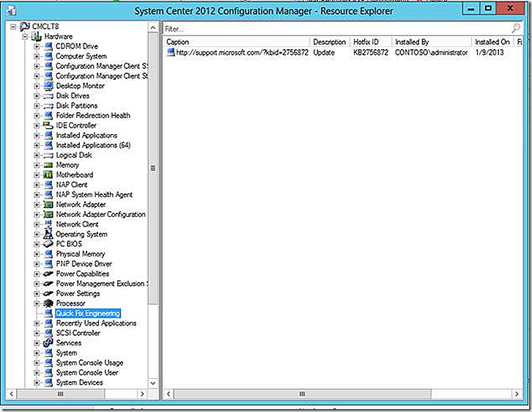
Task: Click inside the Filter input field
Action: [336, 29]
